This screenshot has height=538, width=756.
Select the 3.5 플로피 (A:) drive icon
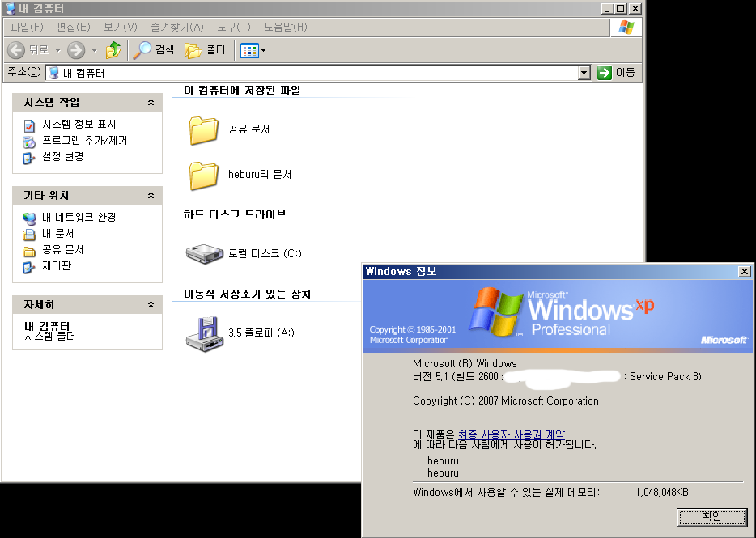(205, 334)
